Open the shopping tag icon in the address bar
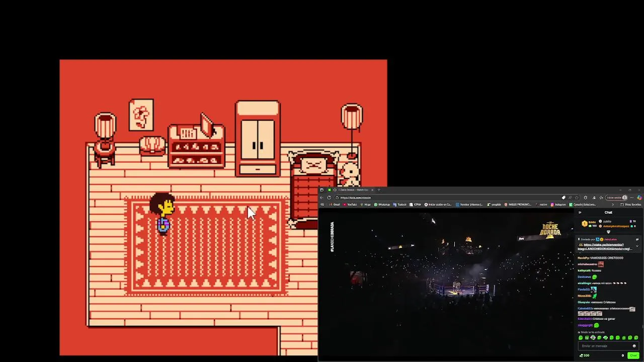This screenshot has height=362, width=644. pos(563,198)
